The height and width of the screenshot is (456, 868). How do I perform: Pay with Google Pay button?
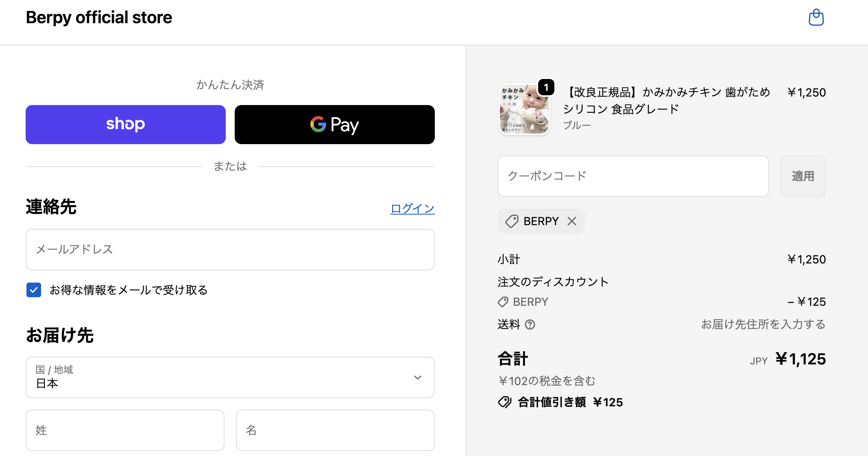point(334,125)
